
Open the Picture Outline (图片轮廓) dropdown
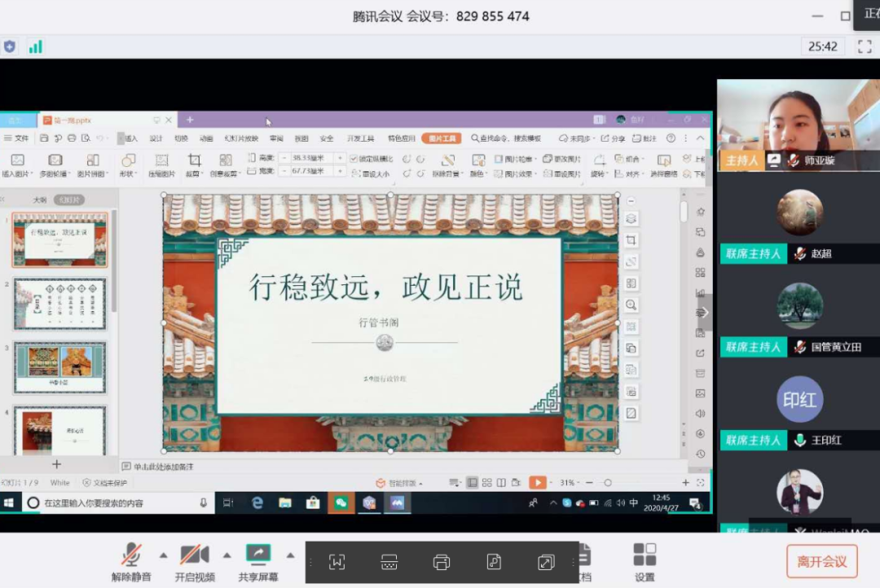click(515, 159)
